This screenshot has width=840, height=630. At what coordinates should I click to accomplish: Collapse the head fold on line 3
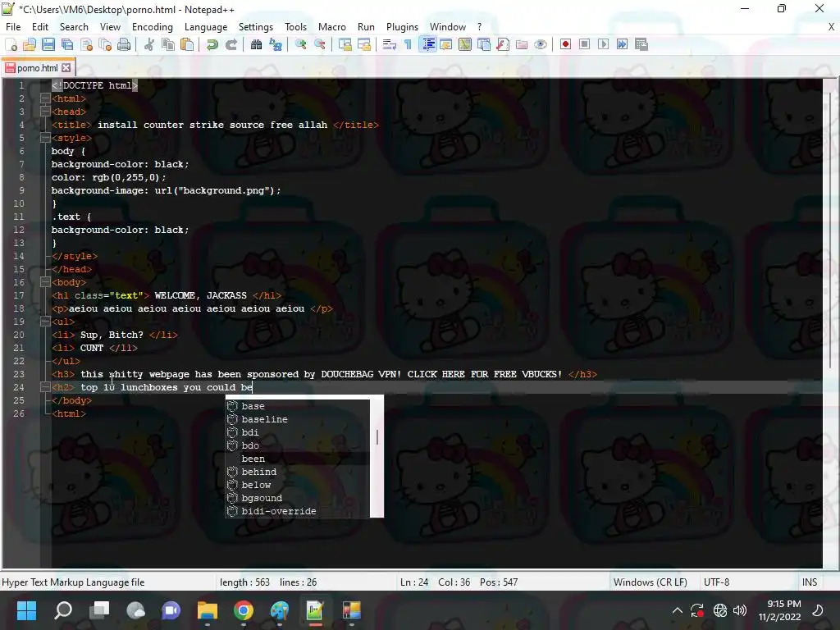click(x=45, y=112)
